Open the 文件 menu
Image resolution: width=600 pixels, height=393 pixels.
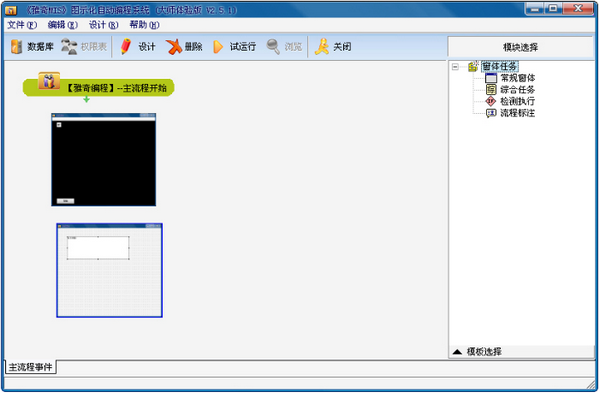pyautogui.click(x=22, y=25)
